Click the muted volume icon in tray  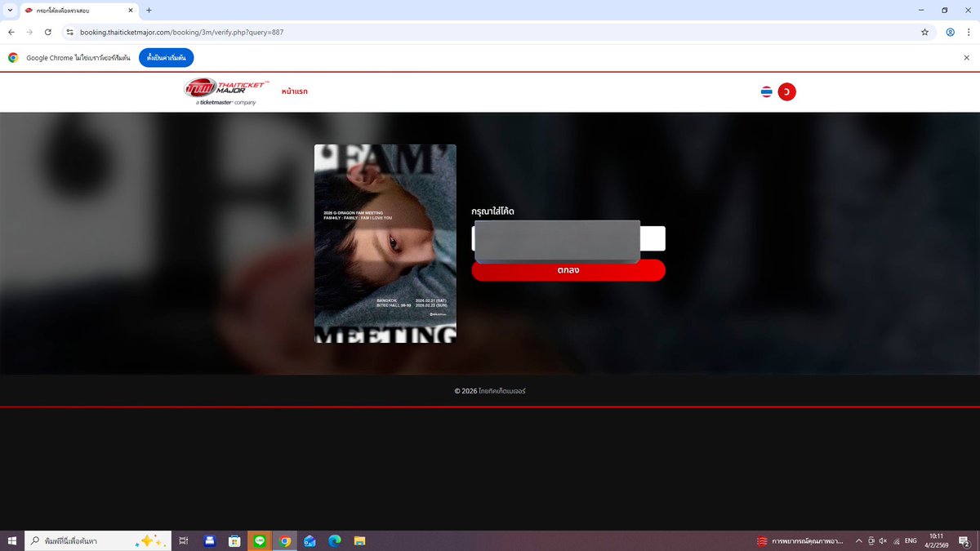coord(884,540)
